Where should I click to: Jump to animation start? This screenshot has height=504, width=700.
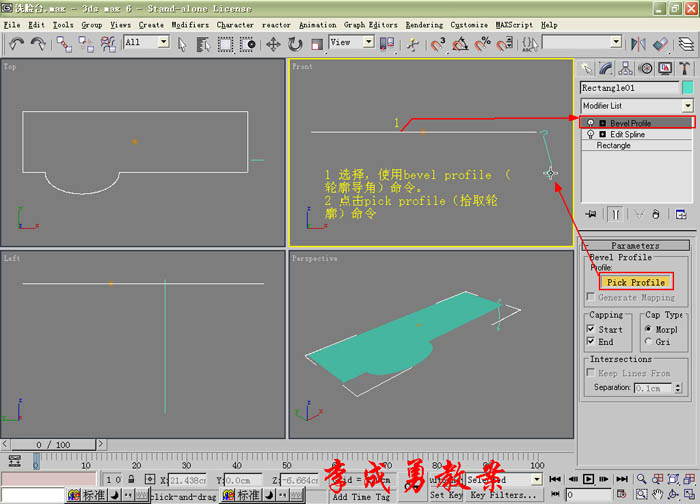click(x=555, y=479)
